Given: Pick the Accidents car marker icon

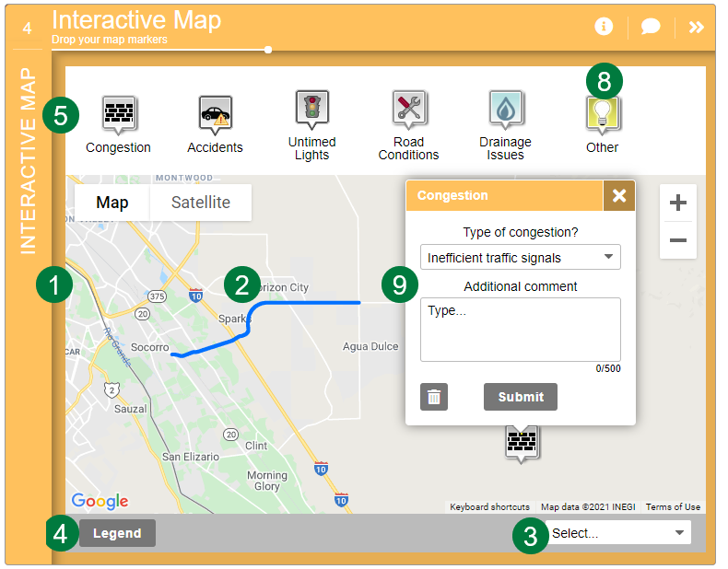Looking at the screenshot, I should click(x=215, y=114).
